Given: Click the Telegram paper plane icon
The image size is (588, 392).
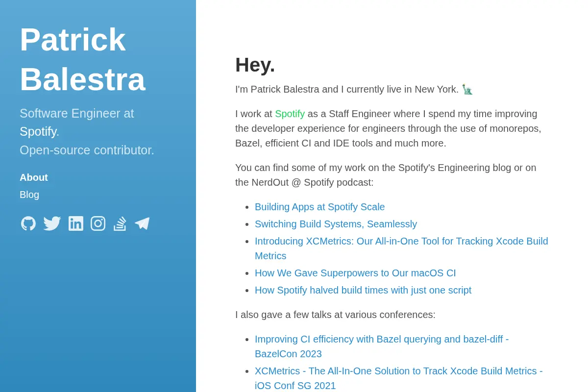Looking at the screenshot, I should click(x=142, y=223).
